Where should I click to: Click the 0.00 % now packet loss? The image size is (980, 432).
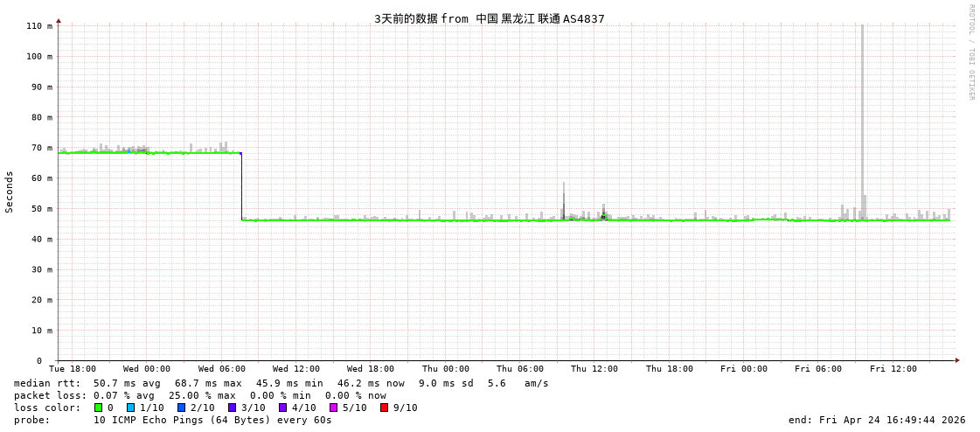point(356,396)
